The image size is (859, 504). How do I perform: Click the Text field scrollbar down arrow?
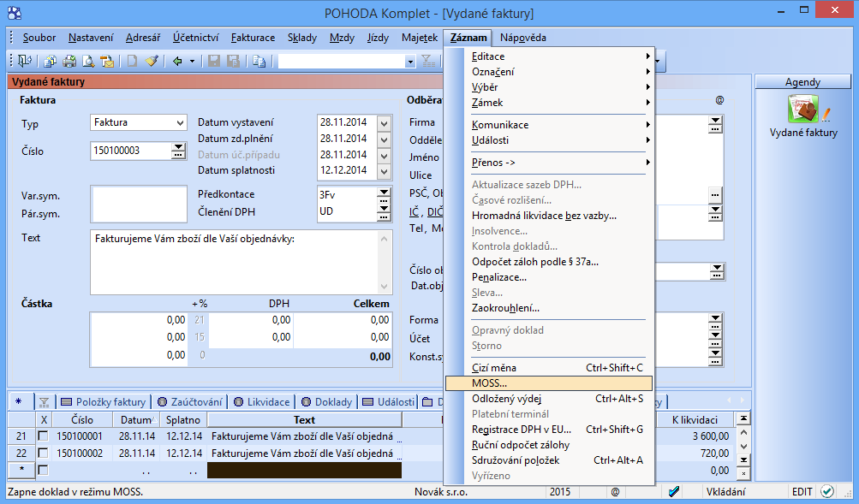coord(384,286)
